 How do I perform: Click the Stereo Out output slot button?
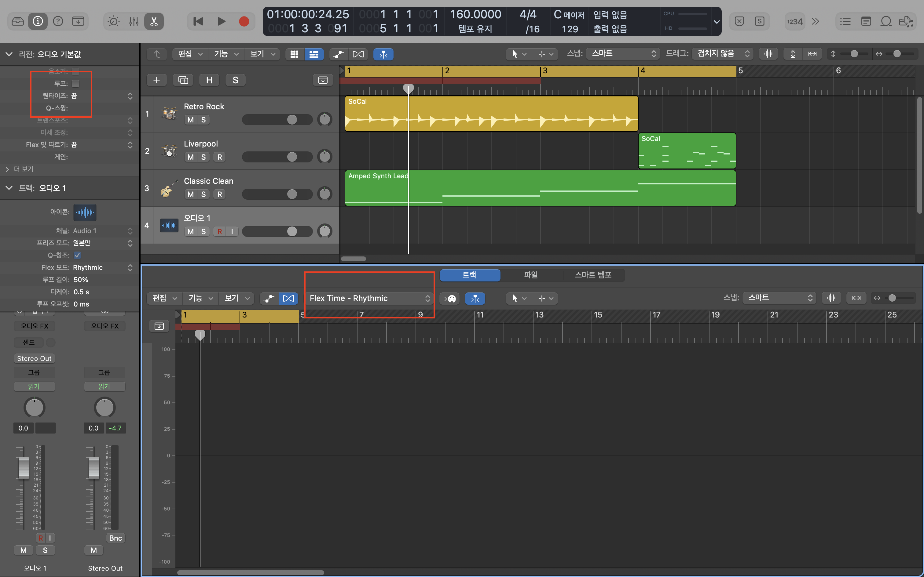34,358
